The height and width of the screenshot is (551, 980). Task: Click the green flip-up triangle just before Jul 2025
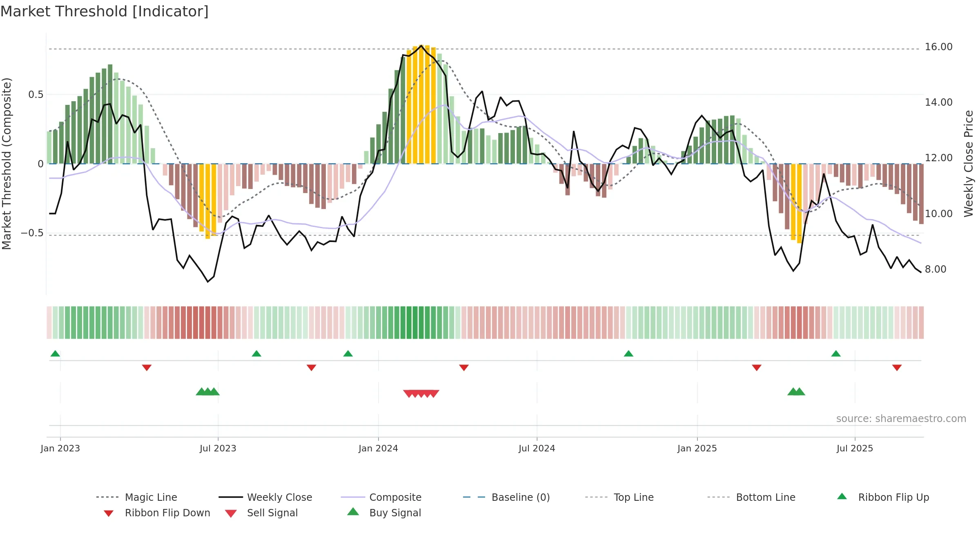[x=836, y=353]
